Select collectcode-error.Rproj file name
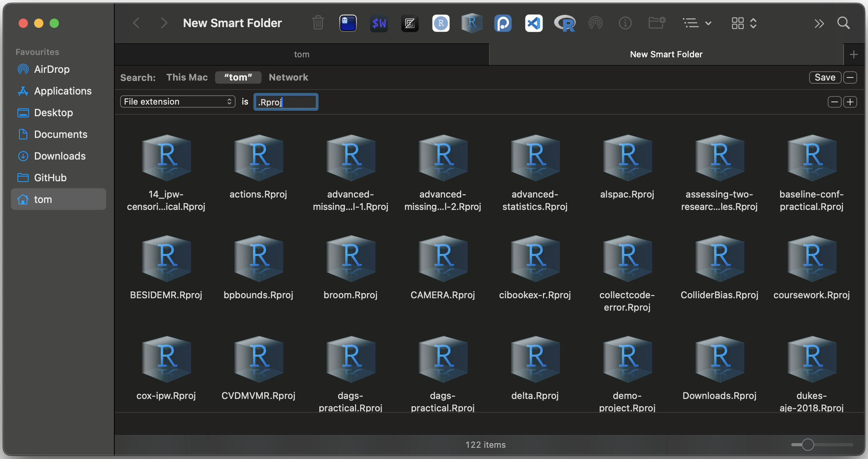 click(627, 301)
